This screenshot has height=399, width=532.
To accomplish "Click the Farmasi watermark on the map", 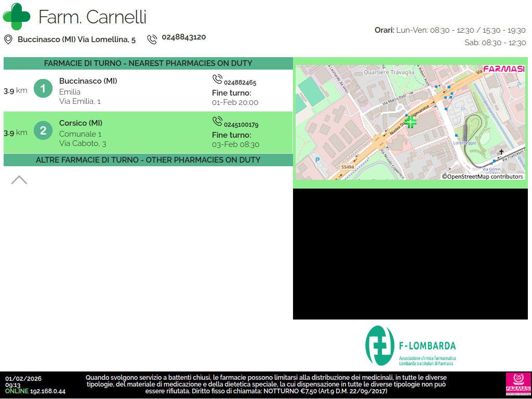I will click(x=504, y=69).
